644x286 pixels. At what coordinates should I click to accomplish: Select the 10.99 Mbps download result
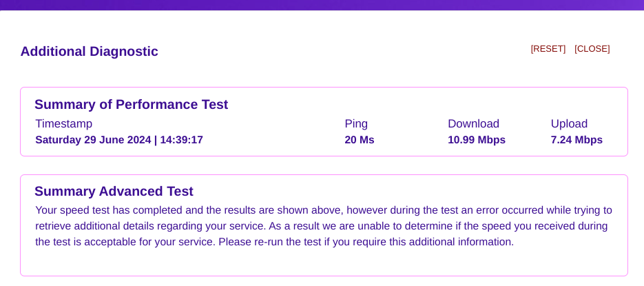pyautogui.click(x=476, y=140)
